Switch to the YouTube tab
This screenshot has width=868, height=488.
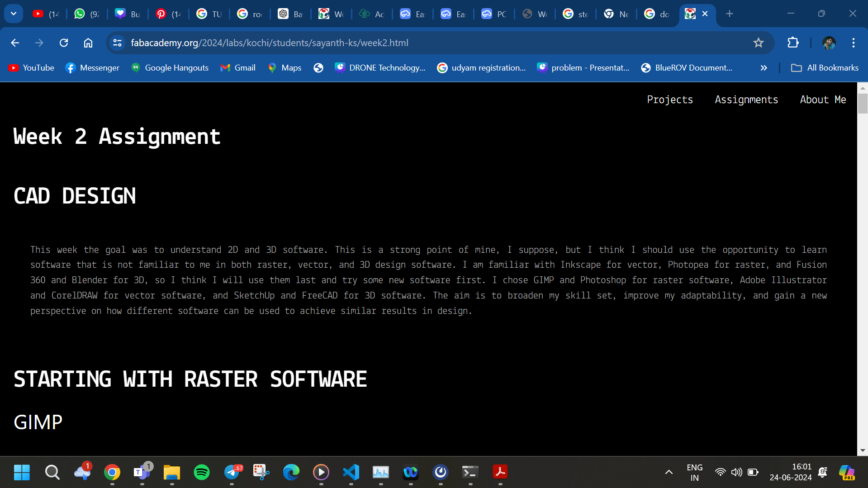pos(46,14)
